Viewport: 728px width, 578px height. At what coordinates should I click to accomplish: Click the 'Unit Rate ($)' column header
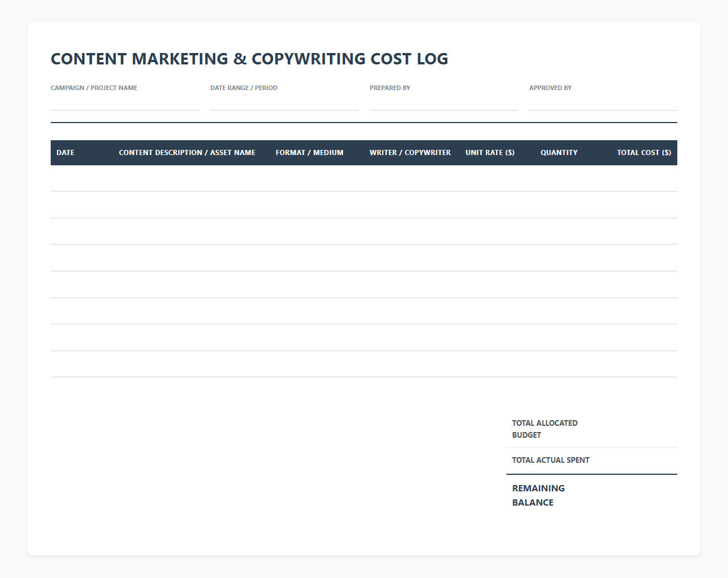point(490,153)
